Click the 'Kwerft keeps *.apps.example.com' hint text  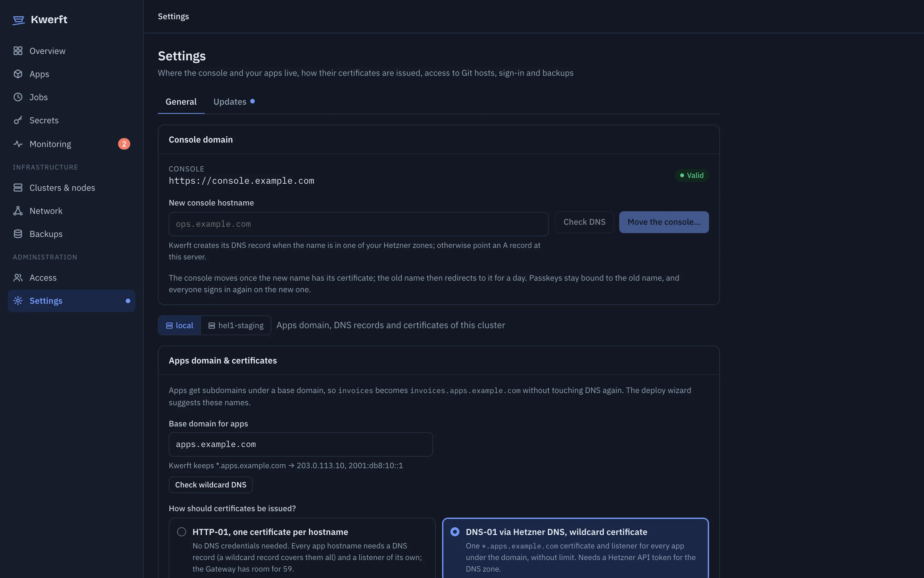coord(286,465)
